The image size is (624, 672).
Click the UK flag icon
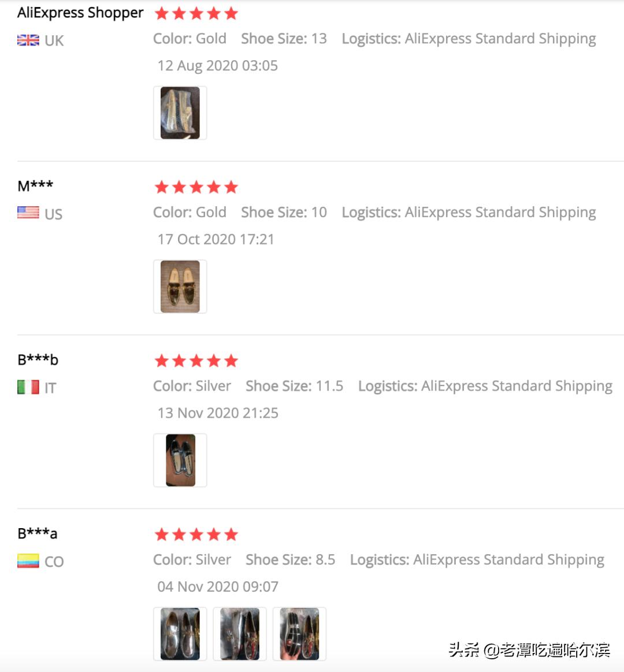pos(28,40)
